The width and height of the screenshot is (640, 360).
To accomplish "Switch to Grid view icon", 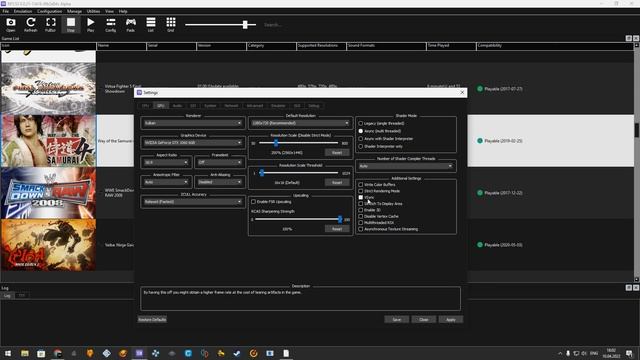I will [x=171, y=24].
